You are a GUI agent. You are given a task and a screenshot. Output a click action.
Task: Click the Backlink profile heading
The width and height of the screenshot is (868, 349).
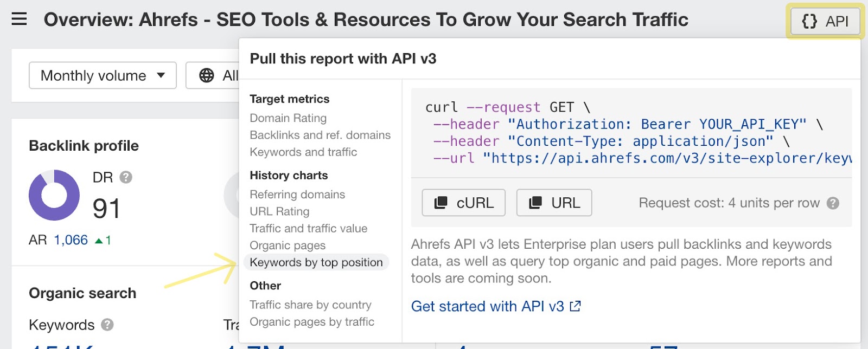coord(84,146)
